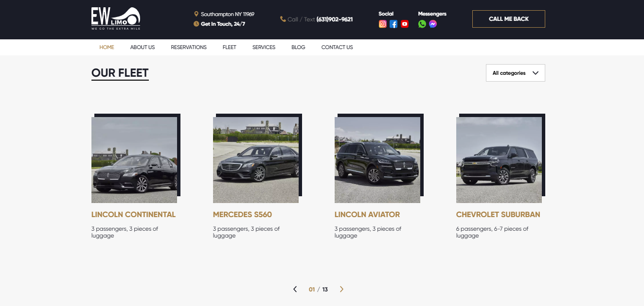
Task: Expand the All categories dropdown
Action: click(x=515, y=73)
